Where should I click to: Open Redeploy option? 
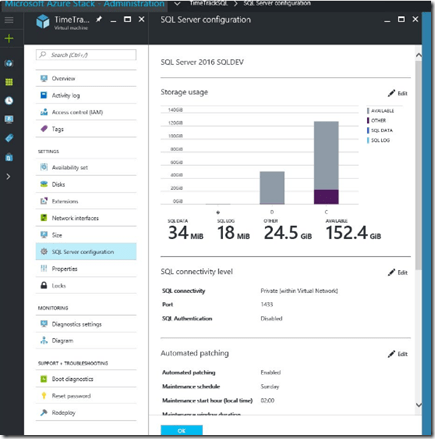(x=86, y=413)
